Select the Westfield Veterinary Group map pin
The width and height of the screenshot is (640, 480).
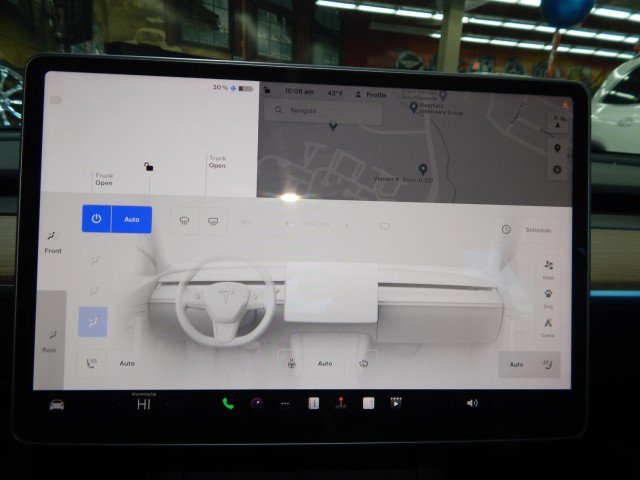[413, 107]
